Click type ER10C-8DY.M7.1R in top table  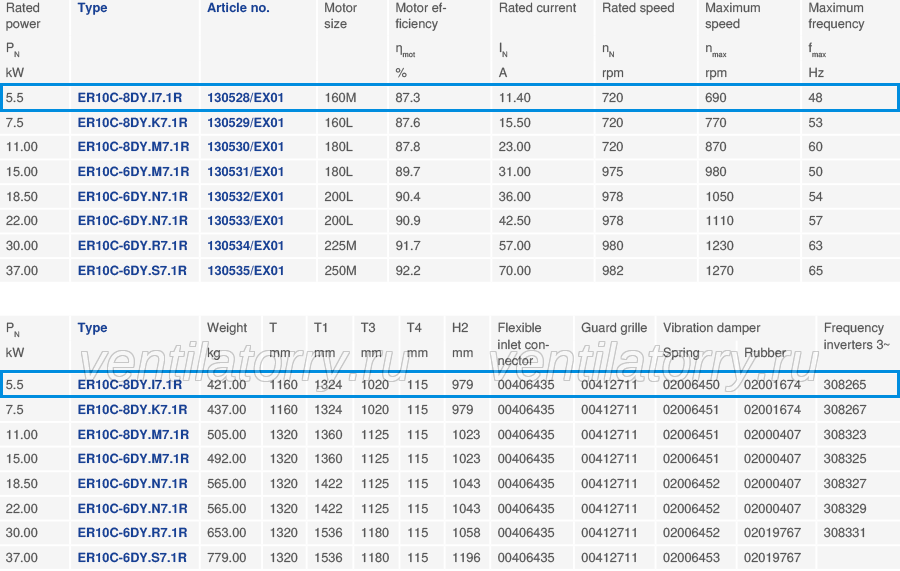click(x=133, y=147)
